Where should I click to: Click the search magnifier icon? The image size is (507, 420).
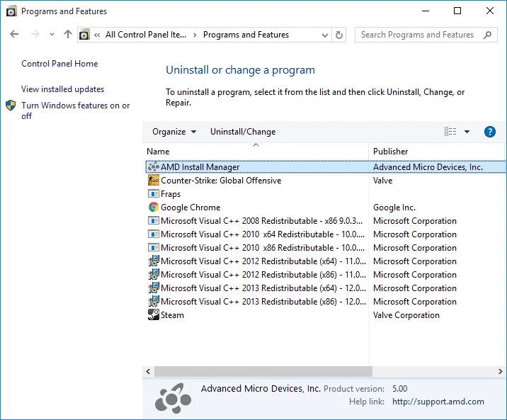[x=488, y=35]
